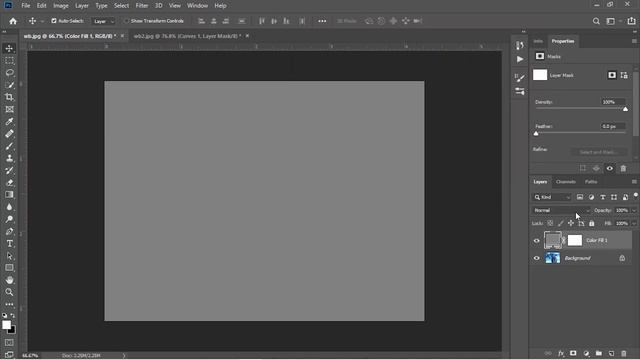Select the Frame tool
This screenshot has width=640, height=360.
[x=9, y=109]
